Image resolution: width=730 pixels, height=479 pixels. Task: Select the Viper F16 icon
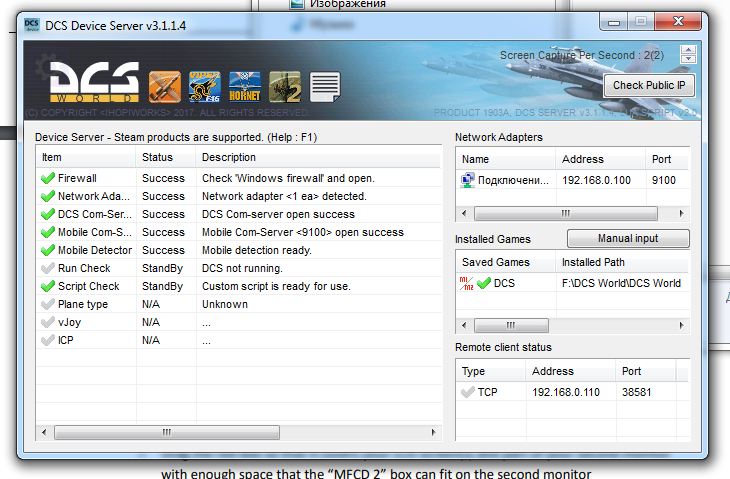coord(205,87)
